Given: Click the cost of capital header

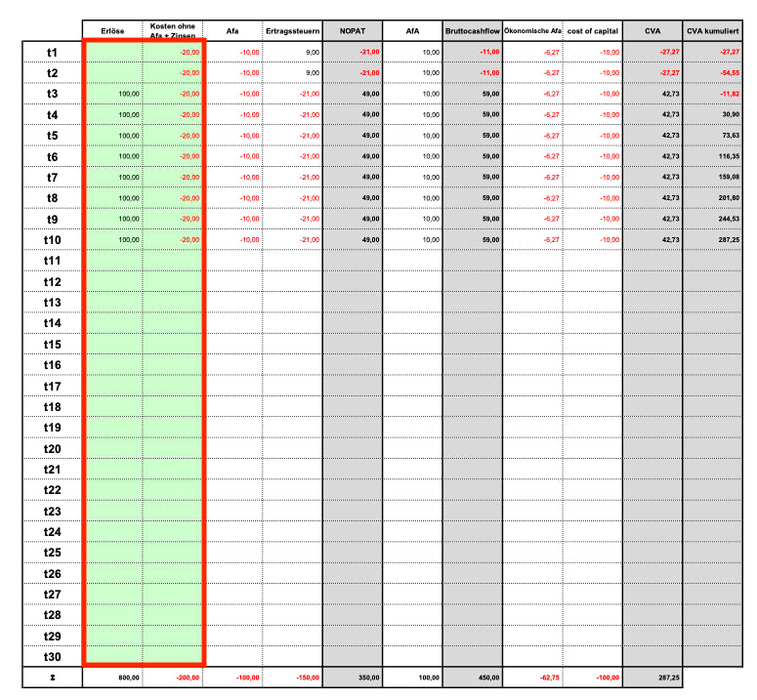Looking at the screenshot, I should [x=592, y=31].
